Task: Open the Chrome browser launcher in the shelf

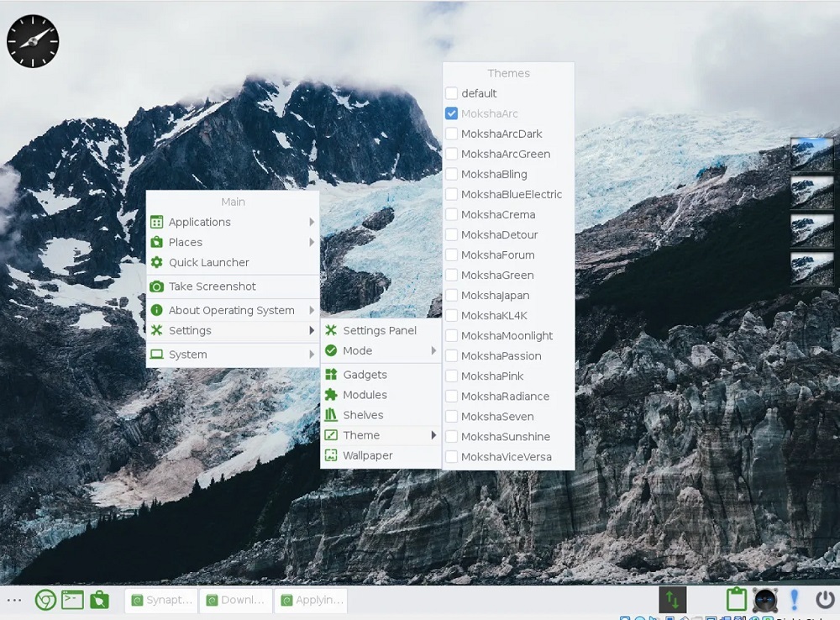Action: tap(45, 600)
